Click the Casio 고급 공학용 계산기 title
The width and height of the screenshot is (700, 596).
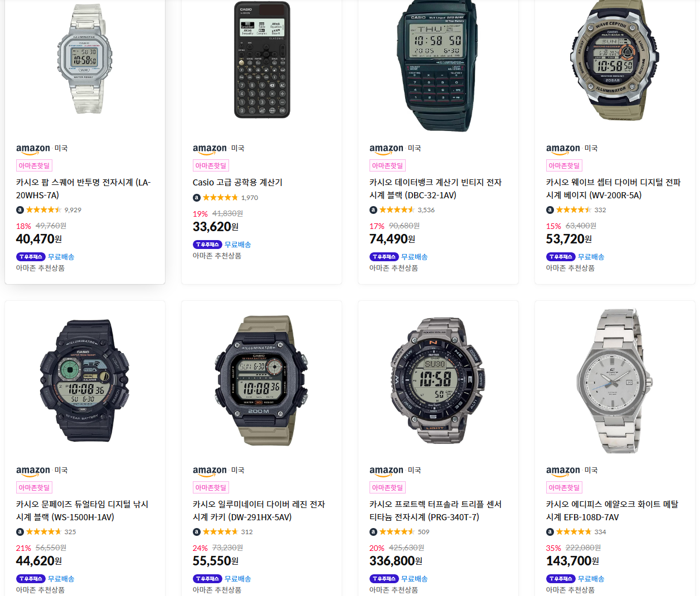click(237, 182)
